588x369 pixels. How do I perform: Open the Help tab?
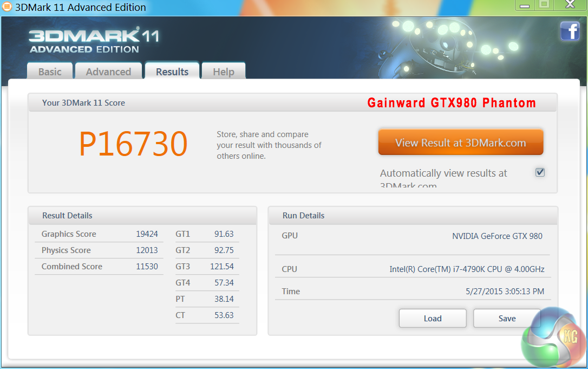[224, 72]
